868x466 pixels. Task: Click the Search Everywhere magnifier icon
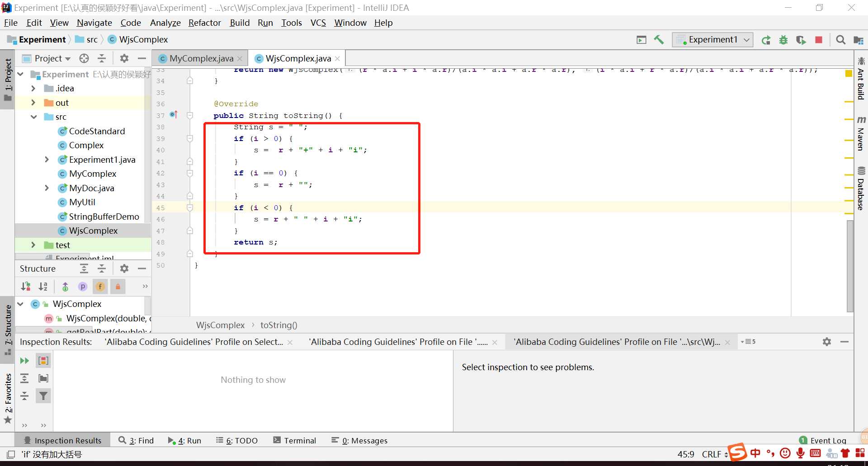[x=840, y=40]
